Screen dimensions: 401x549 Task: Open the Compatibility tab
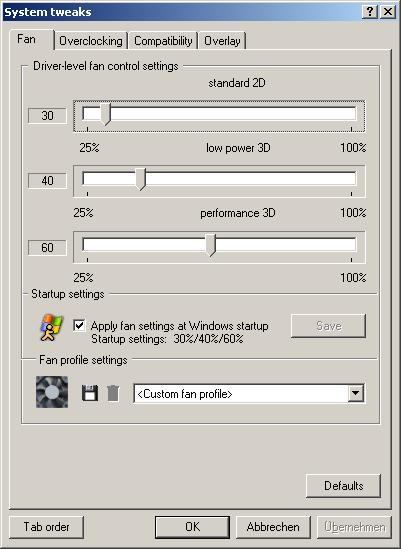click(163, 41)
